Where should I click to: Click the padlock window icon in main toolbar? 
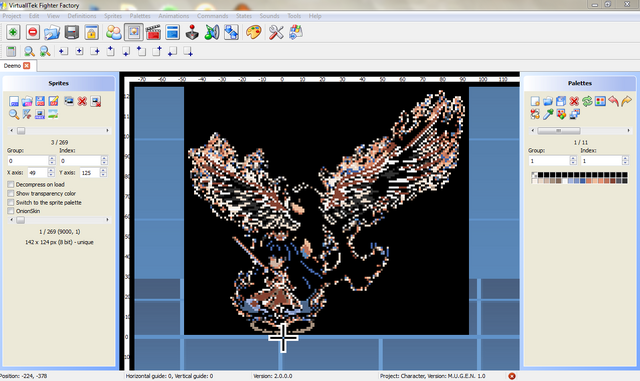tap(91, 32)
